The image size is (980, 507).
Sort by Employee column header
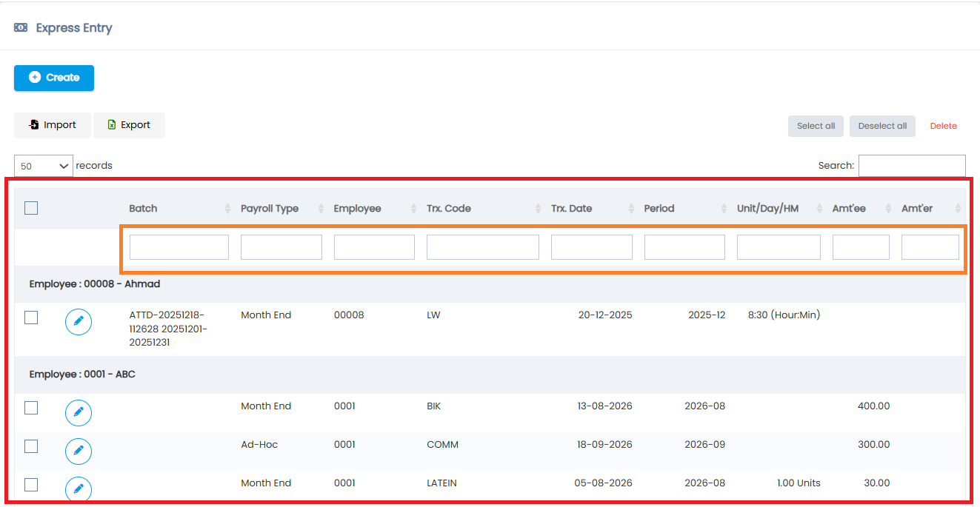[x=374, y=209]
